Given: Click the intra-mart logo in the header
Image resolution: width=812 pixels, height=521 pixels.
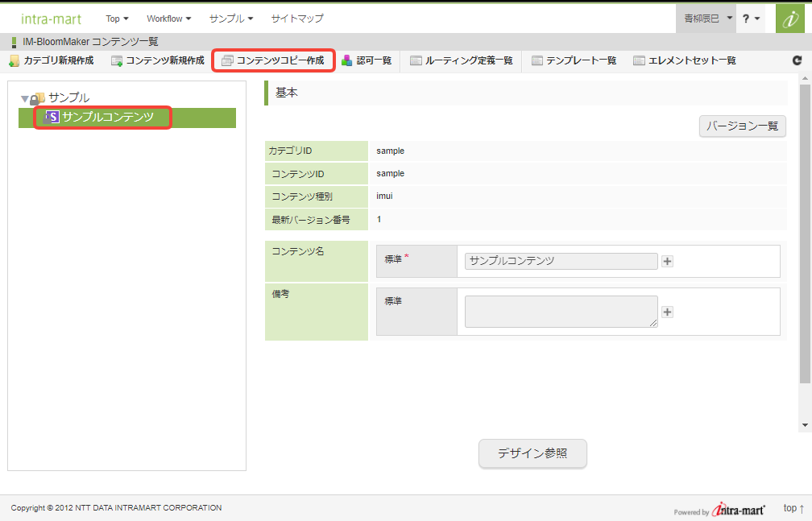Looking at the screenshot, I should tap(52, 19).
